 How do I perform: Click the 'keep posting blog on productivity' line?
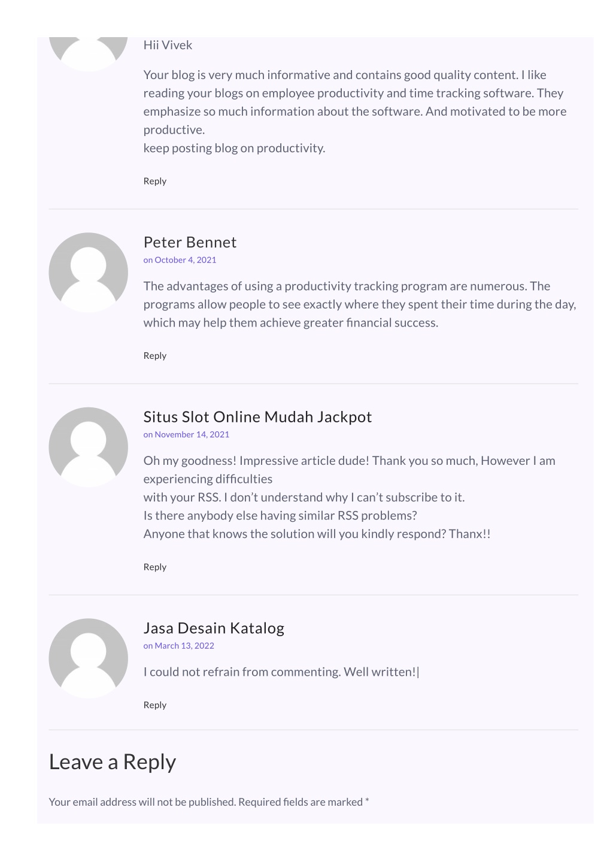(x=235, y=148)
